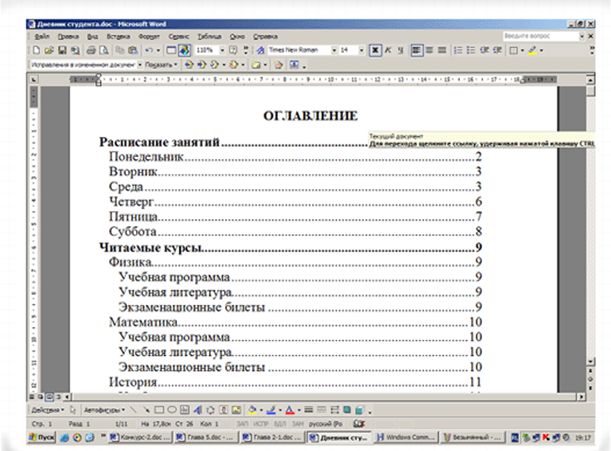
Task: Create a new blank document
Action: tap(36, 50)
